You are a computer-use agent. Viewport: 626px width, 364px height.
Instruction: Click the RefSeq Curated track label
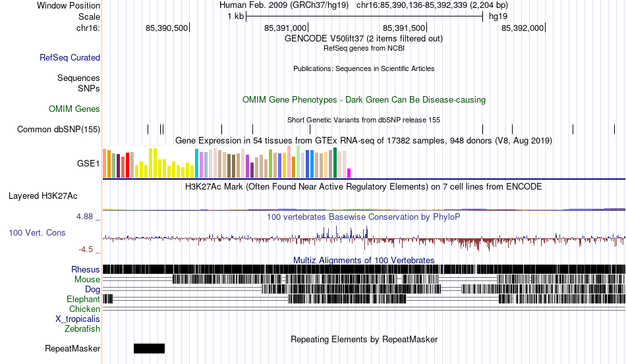pyautogui.click(x=70, y=57)
